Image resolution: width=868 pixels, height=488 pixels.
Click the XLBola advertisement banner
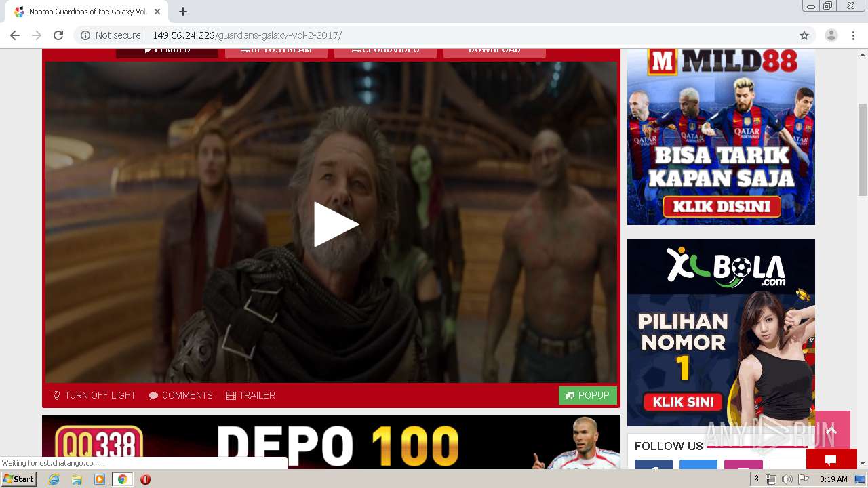721,332
